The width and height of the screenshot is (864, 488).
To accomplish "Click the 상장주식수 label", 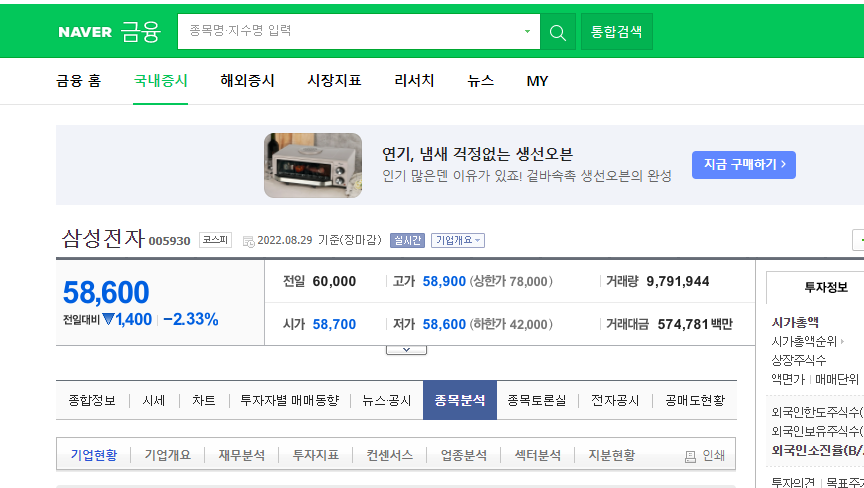I will (799, 360).
